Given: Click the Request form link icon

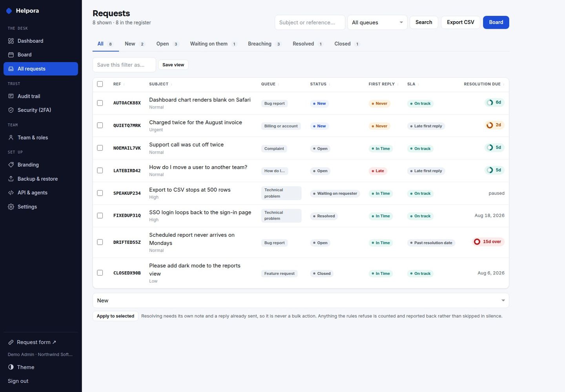Looking at the screenshot, I should (x=11, y=342).
